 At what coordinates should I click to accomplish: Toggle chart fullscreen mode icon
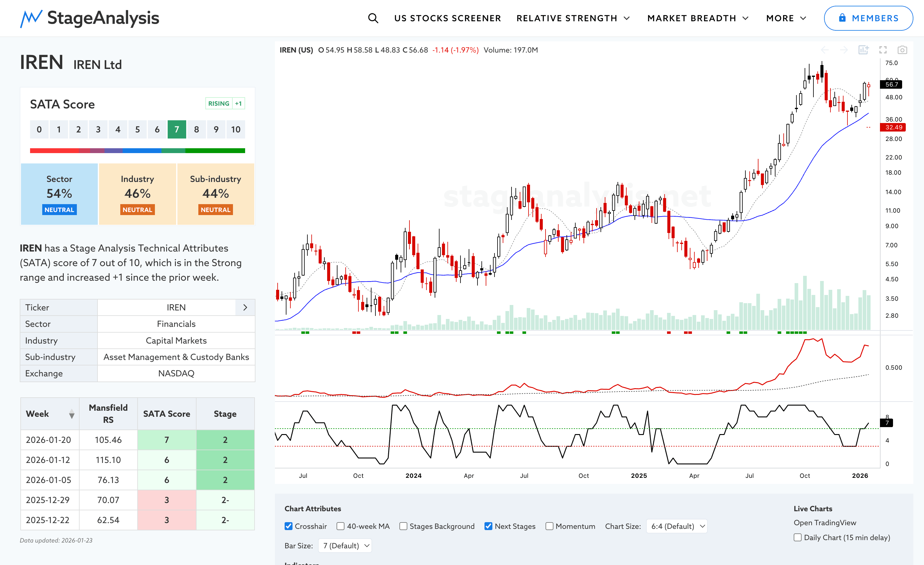click(883, 50)
